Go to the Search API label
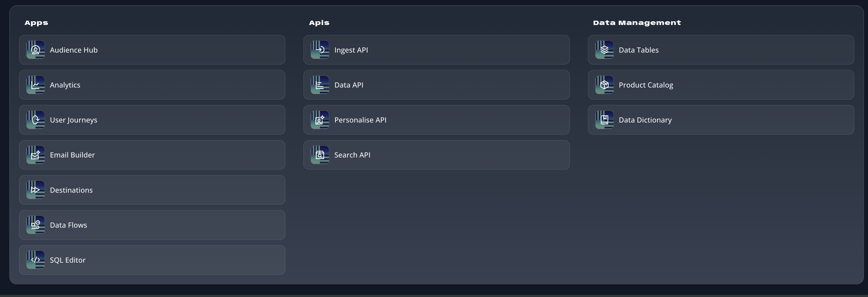 (352, 155)
